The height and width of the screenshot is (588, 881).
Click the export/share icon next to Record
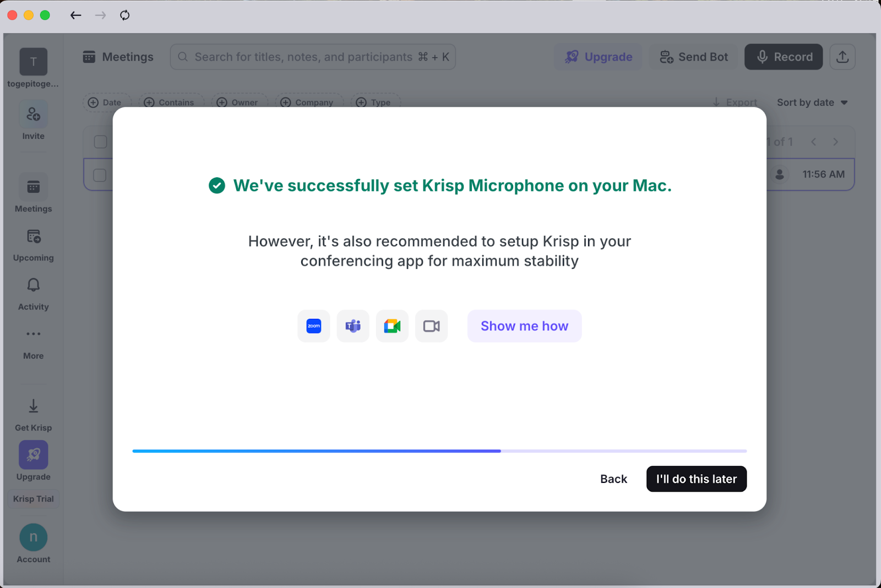click(842, 57)
